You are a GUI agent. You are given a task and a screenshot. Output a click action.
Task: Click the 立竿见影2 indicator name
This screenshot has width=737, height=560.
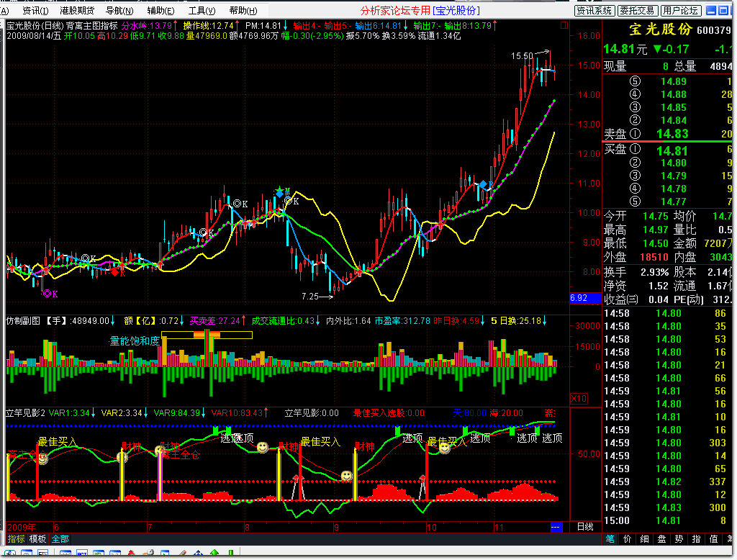(x=25, y=413)
